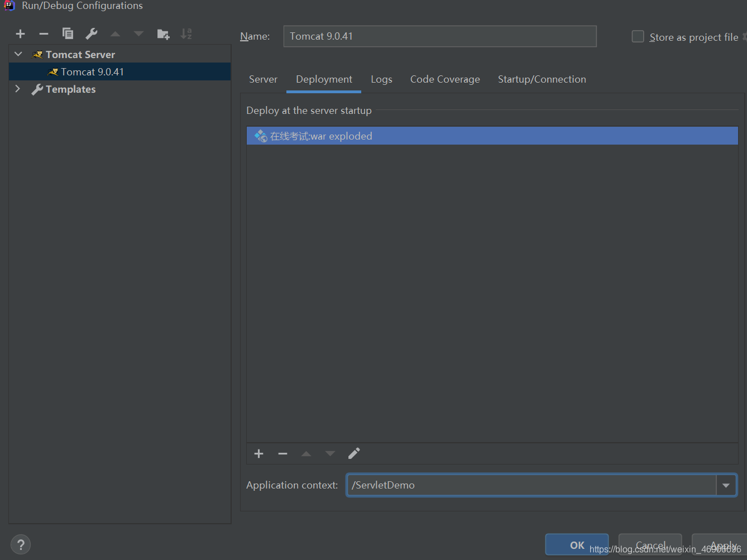747x560 pixels.
Task: Click the Cancel button
Action: point(650,545)
